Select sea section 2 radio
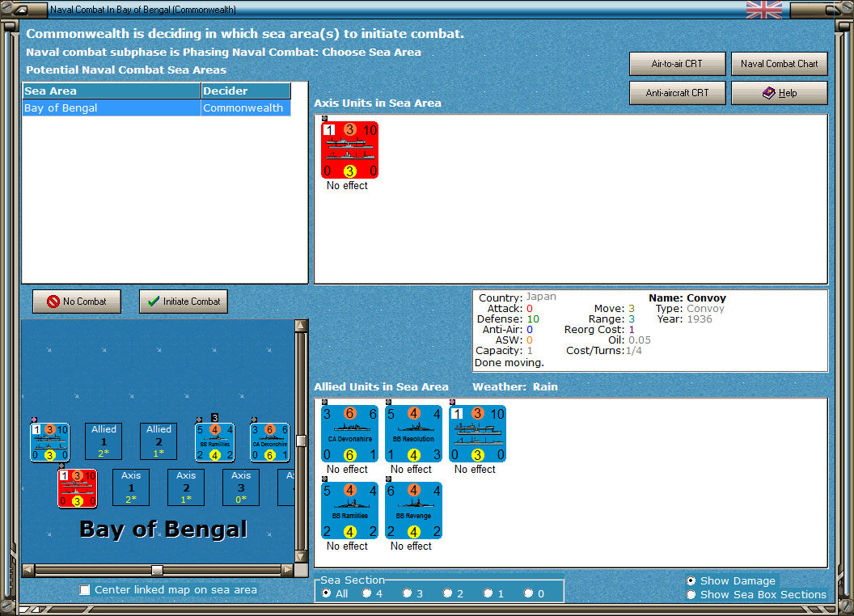The width and height of the screenshot is (854, 616). pyautogui.click(x=447, y=593)
